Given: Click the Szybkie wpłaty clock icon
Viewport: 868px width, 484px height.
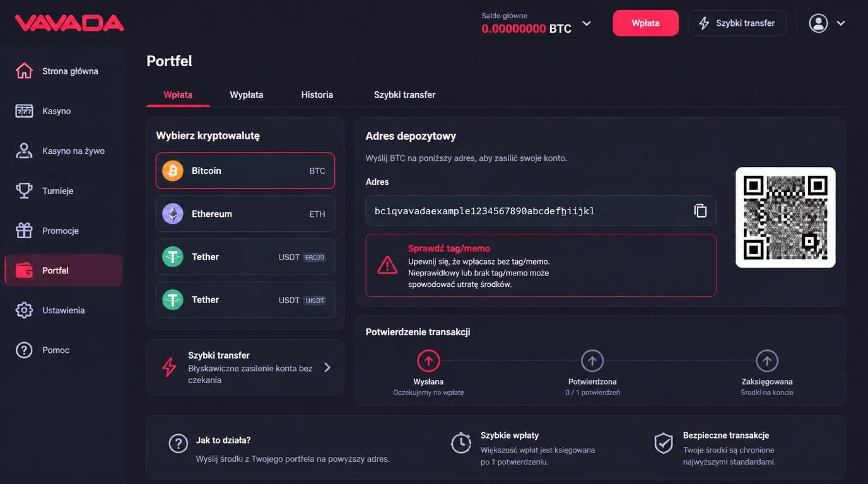Looking at the screenshot, I should tap(461, 443).
